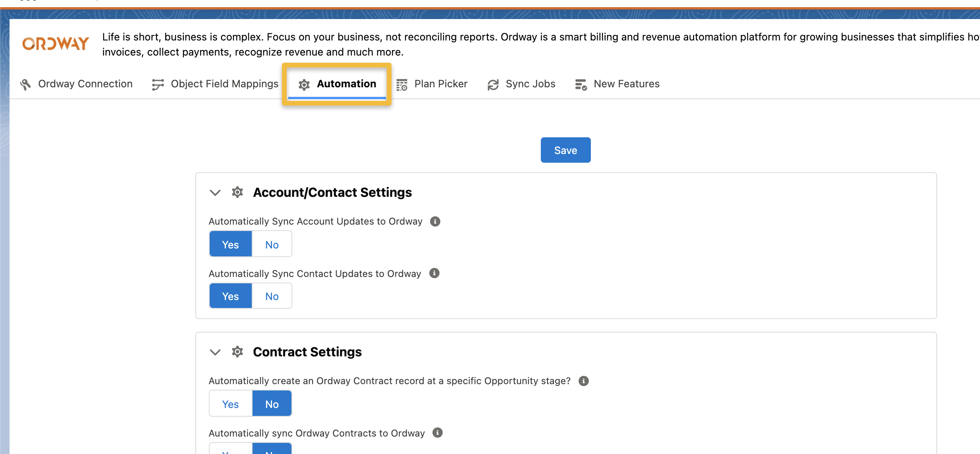Image resolution: width=980 pixels, height=454 pixels.
Task: Show info for Sync Account Updates
Action: coord(435,221)
